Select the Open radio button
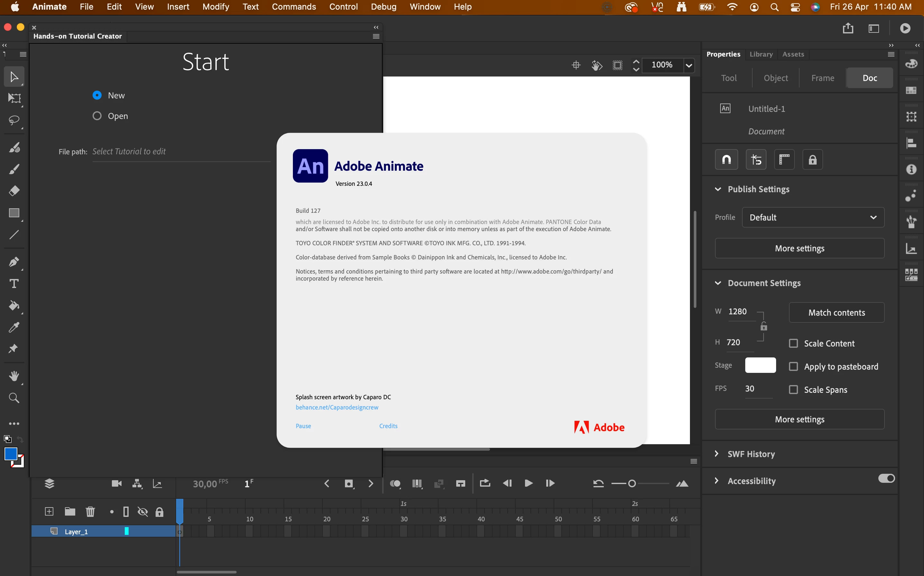924x576 pixels. [97, 116]
